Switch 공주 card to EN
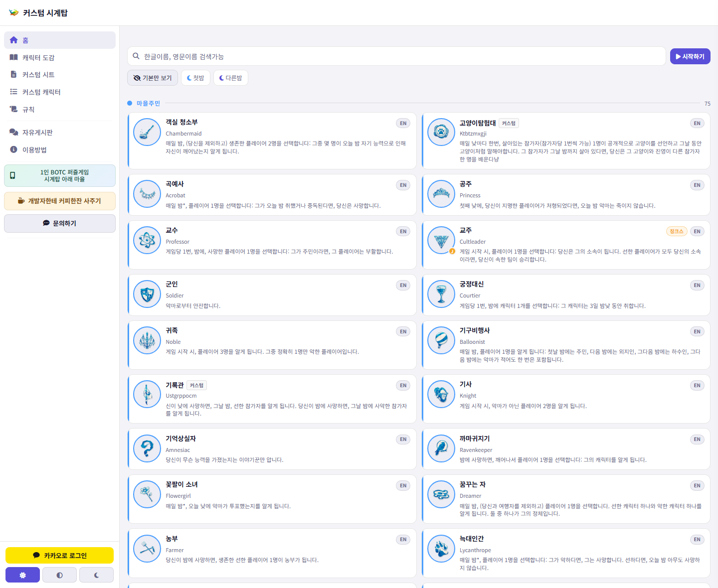718x588 pixels. pyautogui.click(x=697, y=185)
